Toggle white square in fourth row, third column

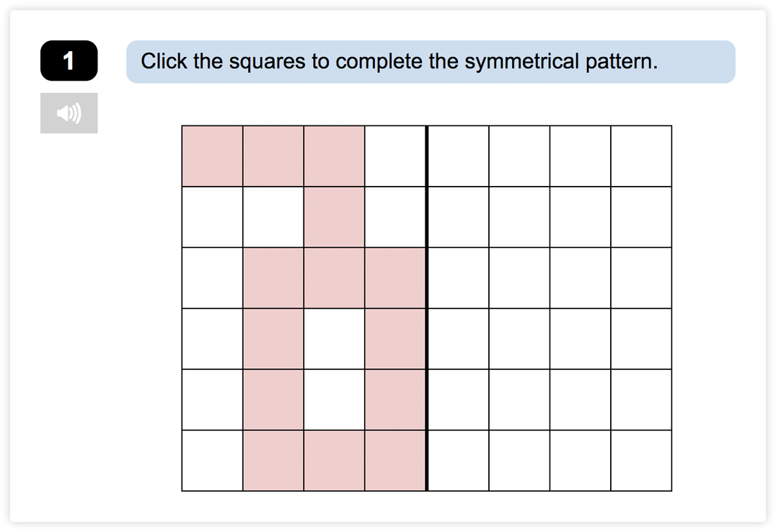334,339
